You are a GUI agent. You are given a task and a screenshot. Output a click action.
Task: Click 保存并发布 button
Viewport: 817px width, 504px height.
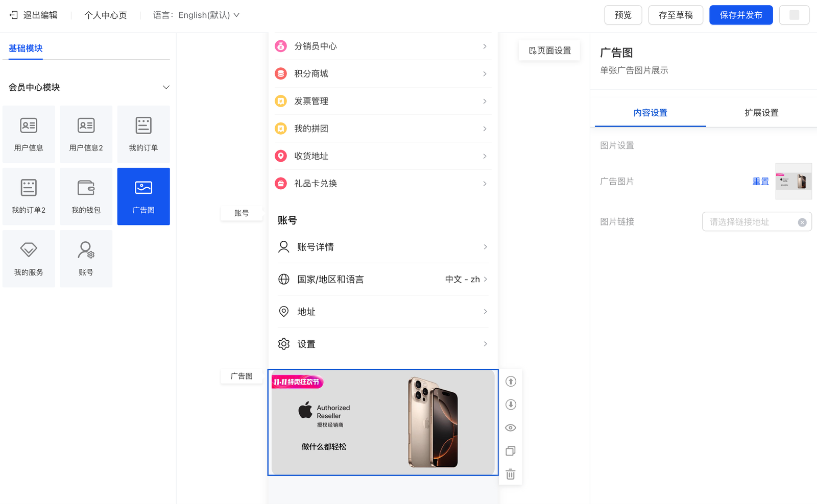[741, 15]
